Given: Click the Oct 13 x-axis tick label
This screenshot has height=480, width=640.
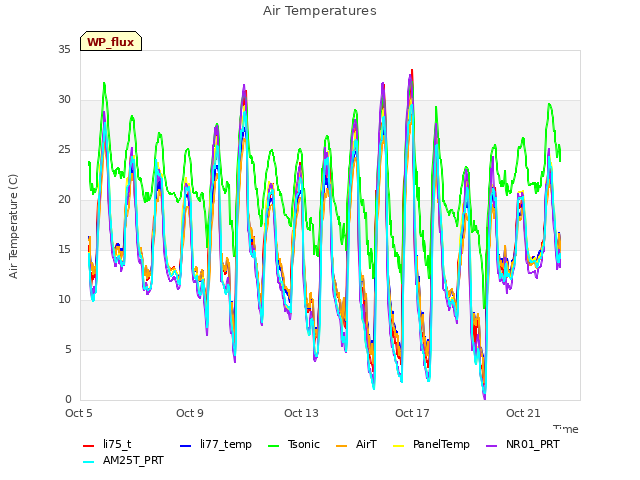Looking at the screenshot, I should point(301,413).
